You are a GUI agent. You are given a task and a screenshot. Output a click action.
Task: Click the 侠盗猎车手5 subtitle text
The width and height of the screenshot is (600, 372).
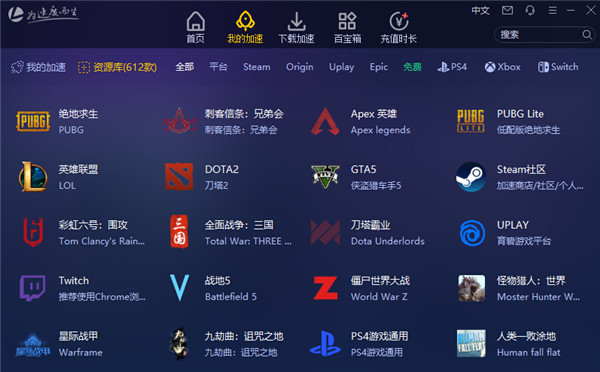point(376,186)
